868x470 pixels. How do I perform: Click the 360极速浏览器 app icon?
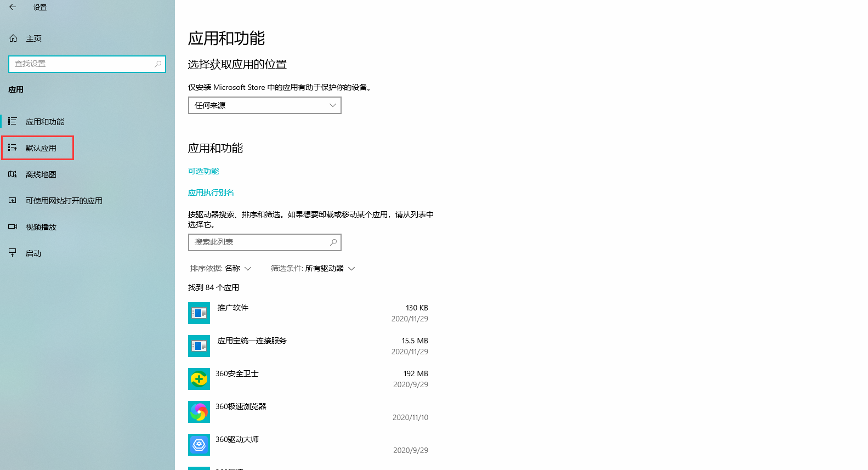[199, 412]
